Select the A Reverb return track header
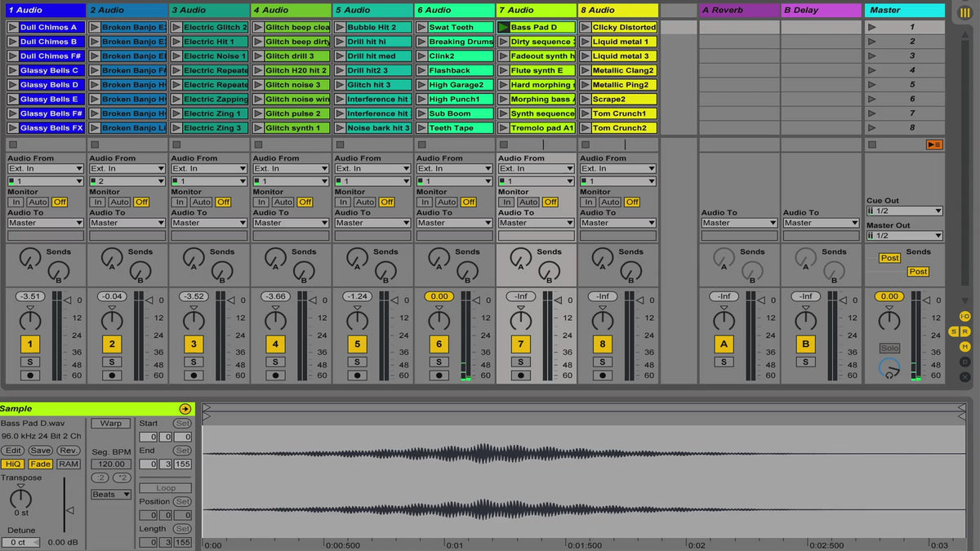The height and width of the screenshot is (551, 980). (740, 11)
